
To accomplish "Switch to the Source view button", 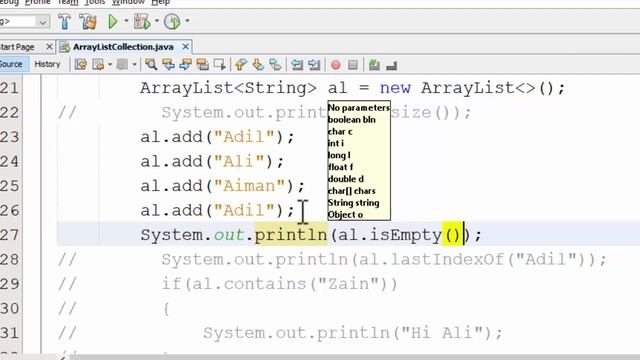I will 13,64.
